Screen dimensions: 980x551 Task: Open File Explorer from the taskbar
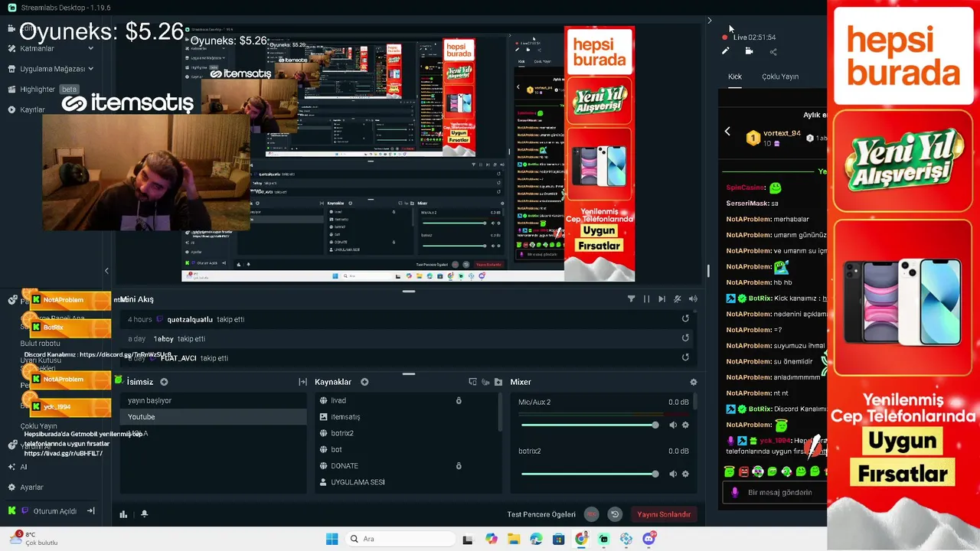[513, 539]
